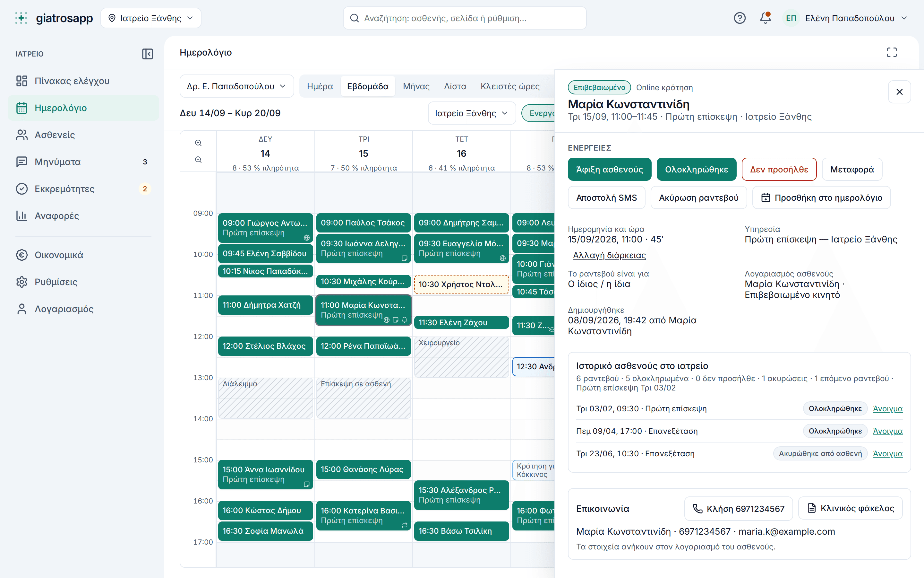
Task: Zoom out the calendar grid
Action: (198, 159)
